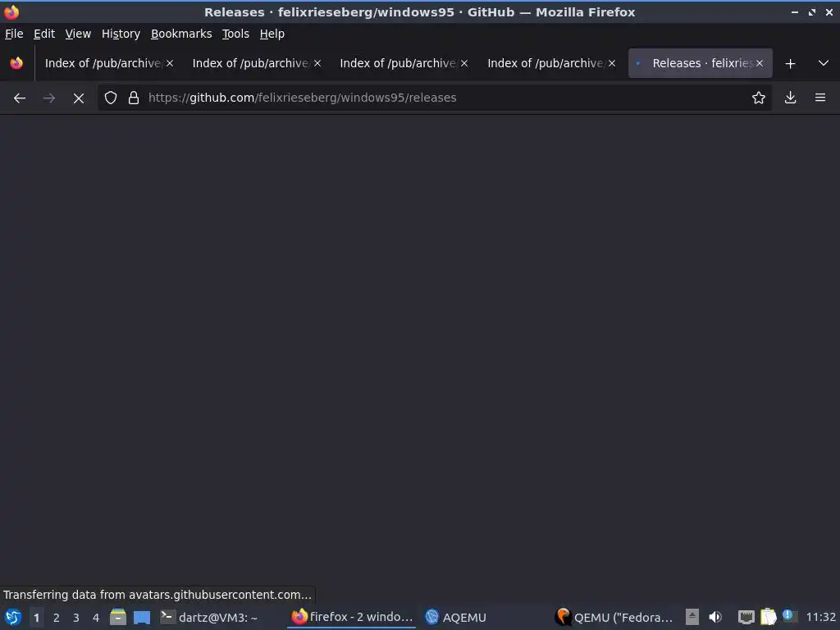
Task: Stop loading the page
Action: [78, 98]
